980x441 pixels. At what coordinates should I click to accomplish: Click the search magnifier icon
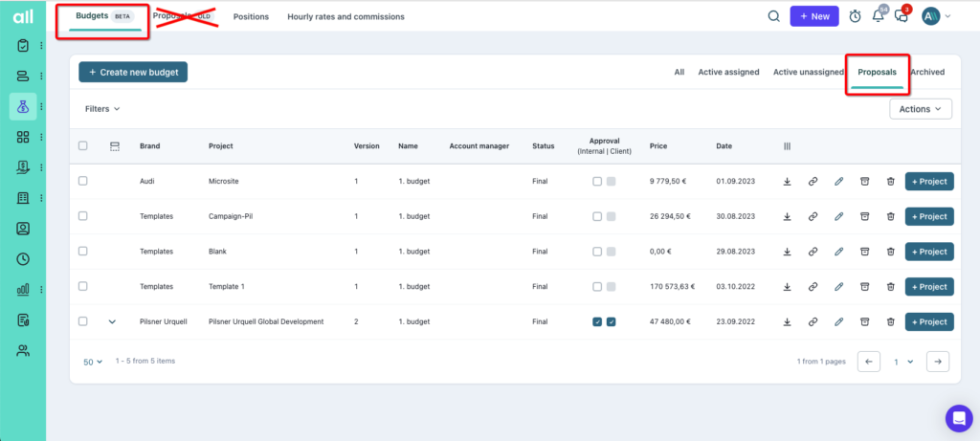tap(773, 17)
